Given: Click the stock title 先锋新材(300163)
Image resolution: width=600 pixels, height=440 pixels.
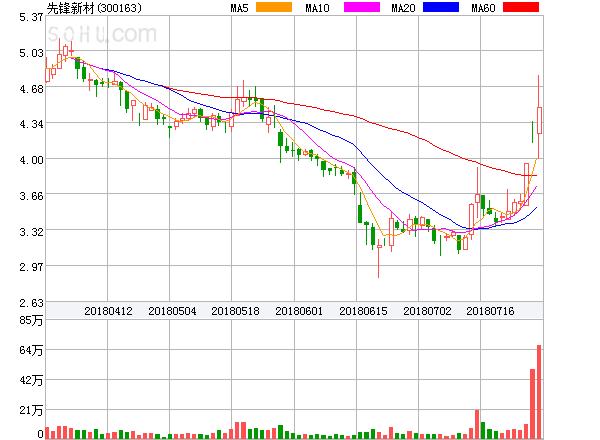Looking at the screenshot, I should point(94,8).
